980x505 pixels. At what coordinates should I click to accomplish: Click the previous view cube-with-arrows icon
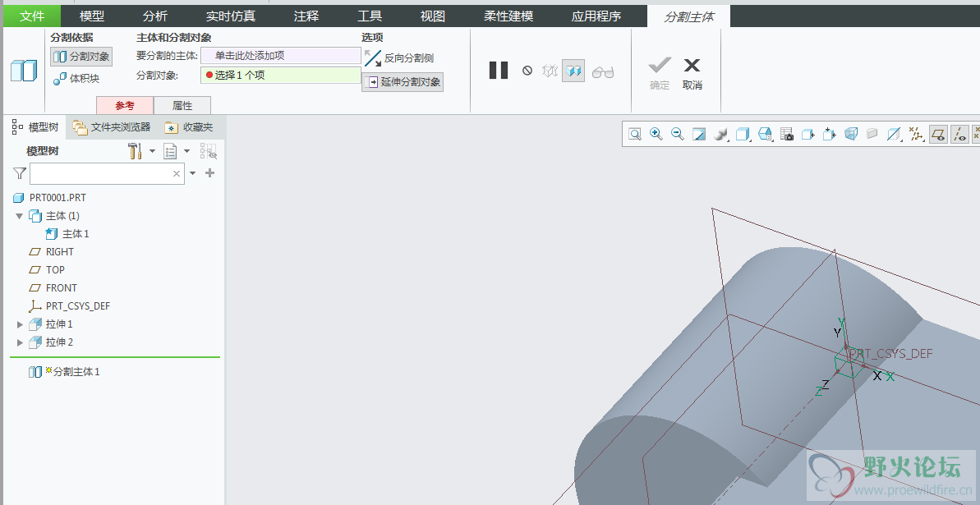(x=830, y=134)
